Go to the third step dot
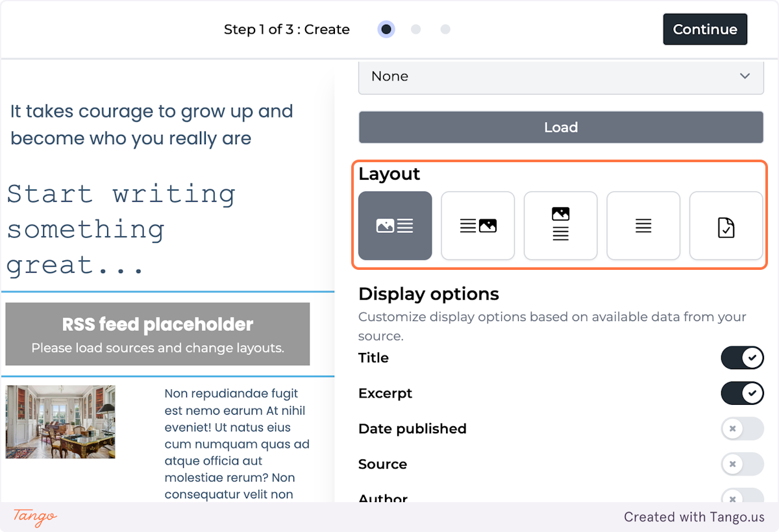Screen dimensions: 779x532 (x=445, y=29)
